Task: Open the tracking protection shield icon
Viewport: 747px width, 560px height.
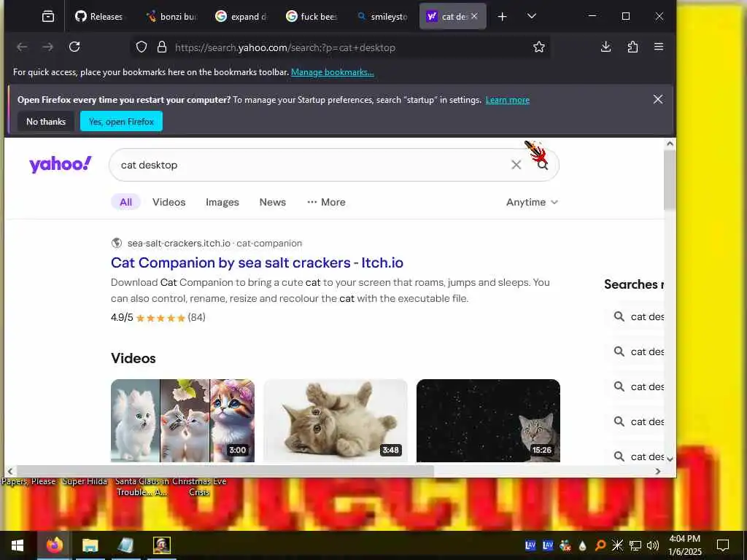Action: 142,47
